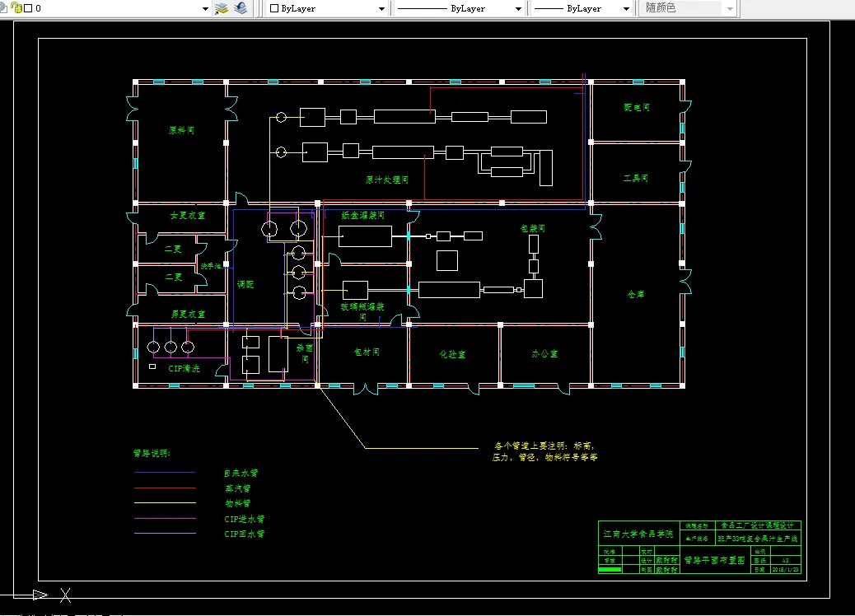The image size is (855, 616).
Task: Select the 洗手池 label
Action: [211, 266]
